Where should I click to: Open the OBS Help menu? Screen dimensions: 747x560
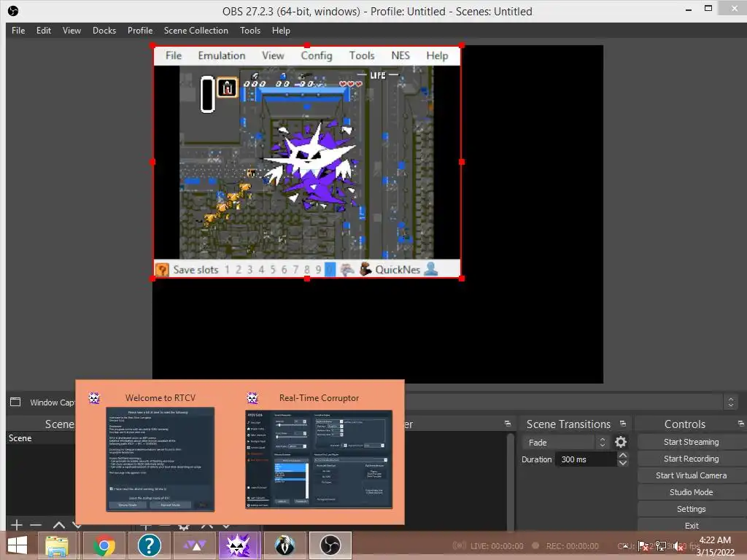(281, 30)
